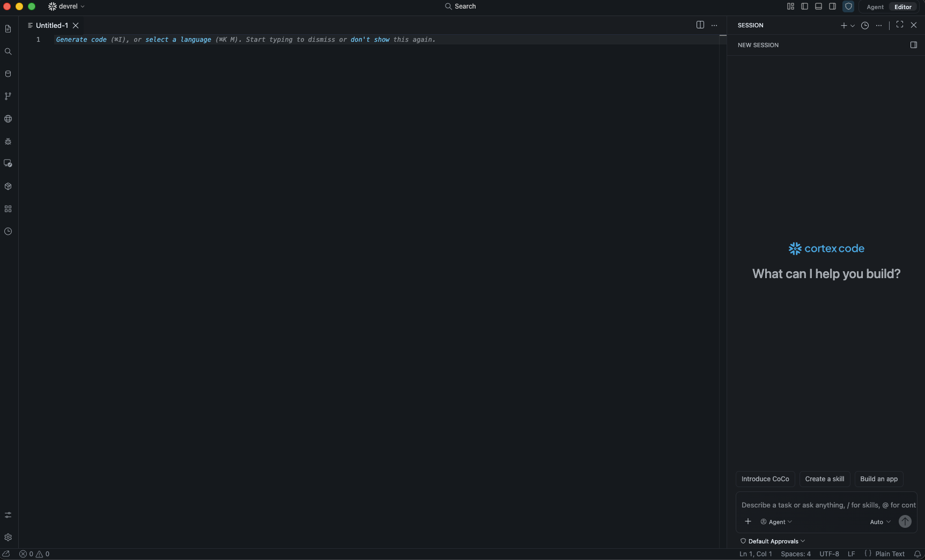Click UTF-8 encoding in status bar
Viewport: 925px width, 560px height.
(x=829, y=554)
